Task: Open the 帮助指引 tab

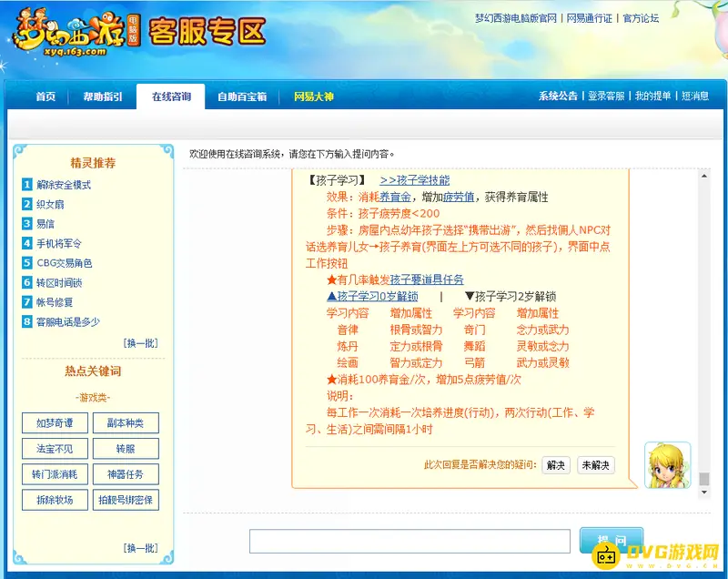Action: click(103, 96)
